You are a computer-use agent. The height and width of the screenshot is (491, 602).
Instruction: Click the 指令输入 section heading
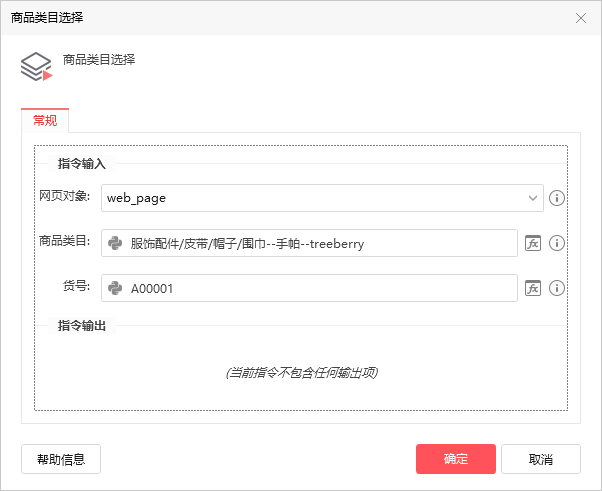click(x=81, y=164)
